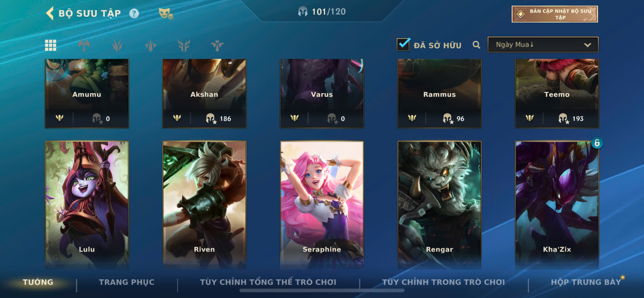Uncheck the Đã Sở Hữu checkbox
Viewport: 644px width, 298px height.
(403, 45)
